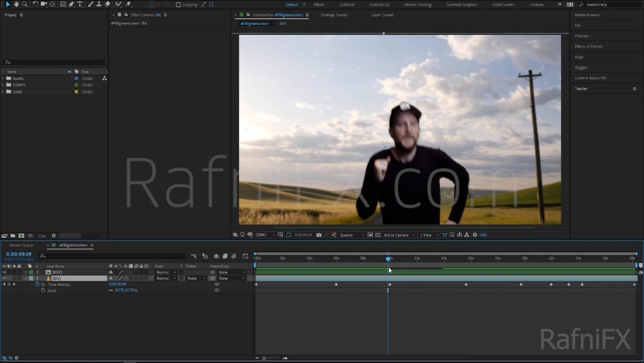
Task: Click the current time 0:00:09:19 display
Action: point(19,254)
